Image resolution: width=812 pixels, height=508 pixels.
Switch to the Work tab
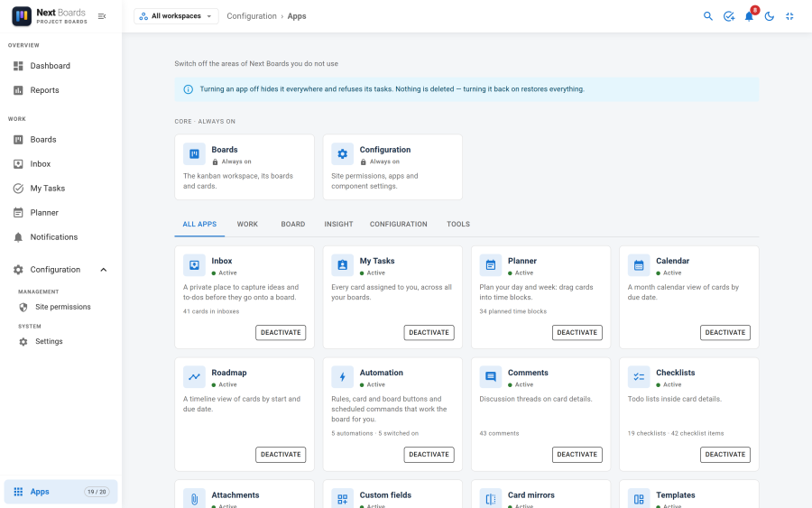tap(247, 225)
